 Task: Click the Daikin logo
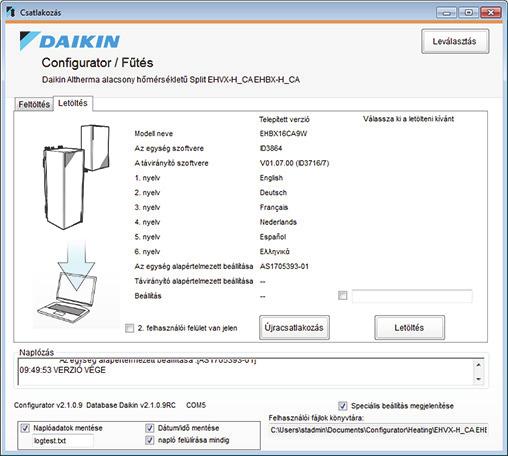coord(69,41)
